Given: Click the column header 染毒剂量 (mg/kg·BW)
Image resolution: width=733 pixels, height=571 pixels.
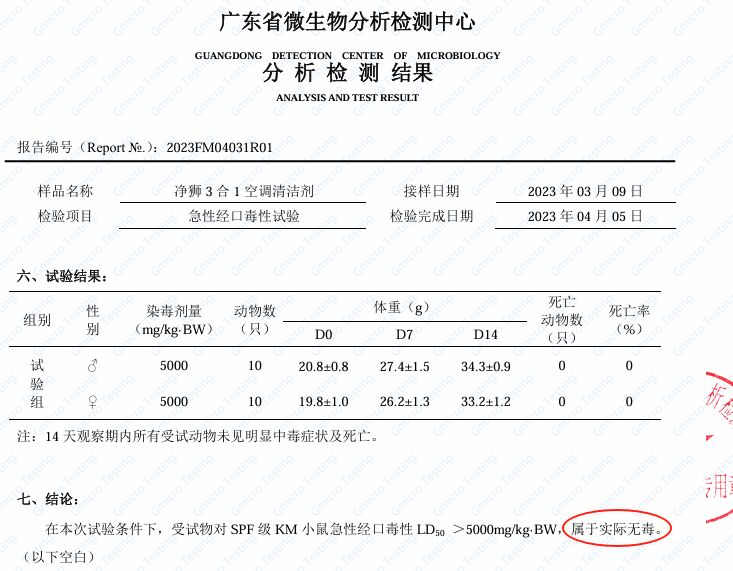Looking at the screenshot, I should (173, 320).
